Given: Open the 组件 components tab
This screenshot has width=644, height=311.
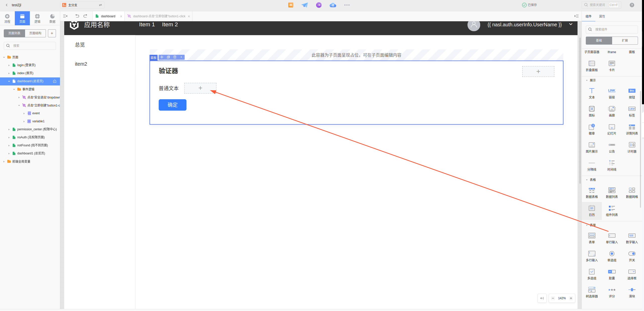Looking at the screenshot, I should pos(589,16).
